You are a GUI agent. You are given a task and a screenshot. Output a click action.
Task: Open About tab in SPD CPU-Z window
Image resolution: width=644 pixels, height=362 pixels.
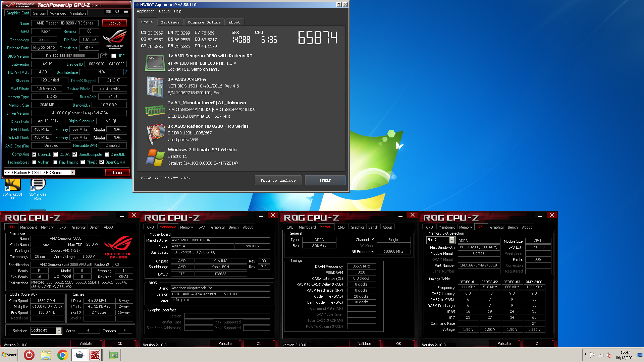coord(527,227)
